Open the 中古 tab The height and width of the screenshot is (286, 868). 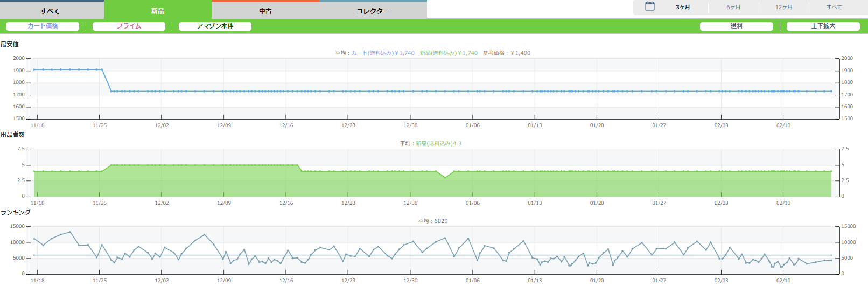(x=265, y=11)
